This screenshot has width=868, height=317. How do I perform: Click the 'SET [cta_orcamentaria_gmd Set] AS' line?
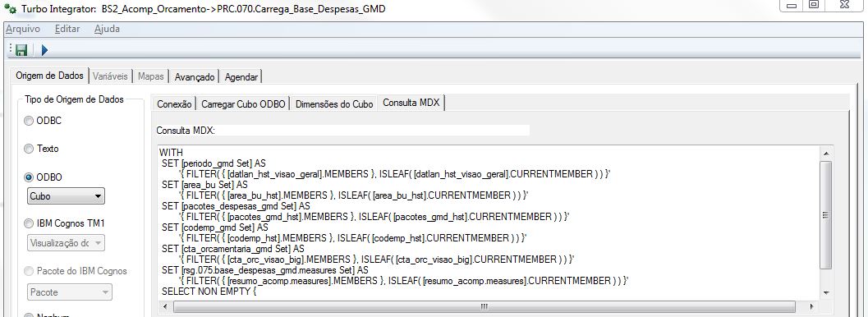pos(233,249)
